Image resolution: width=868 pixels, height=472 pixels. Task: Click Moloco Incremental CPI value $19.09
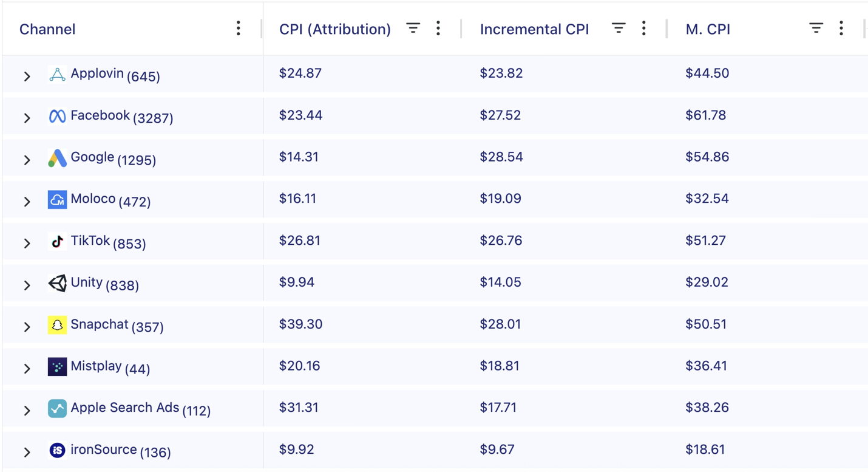point(501,199)
